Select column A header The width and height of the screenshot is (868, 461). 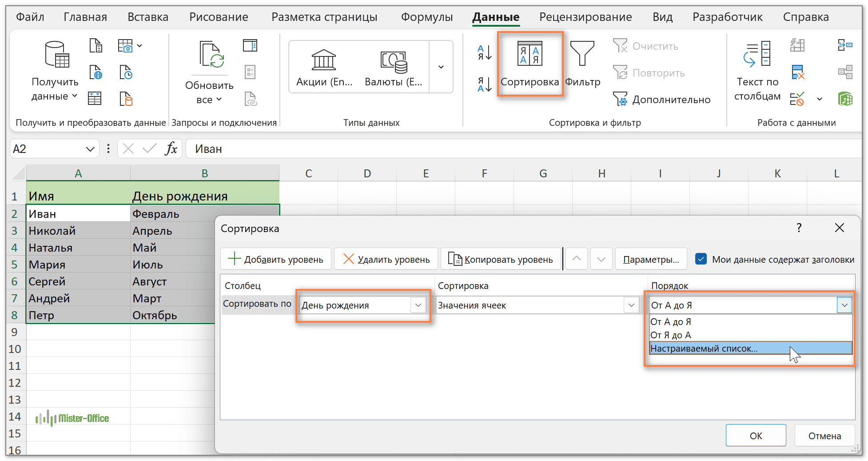coord(78,173)
